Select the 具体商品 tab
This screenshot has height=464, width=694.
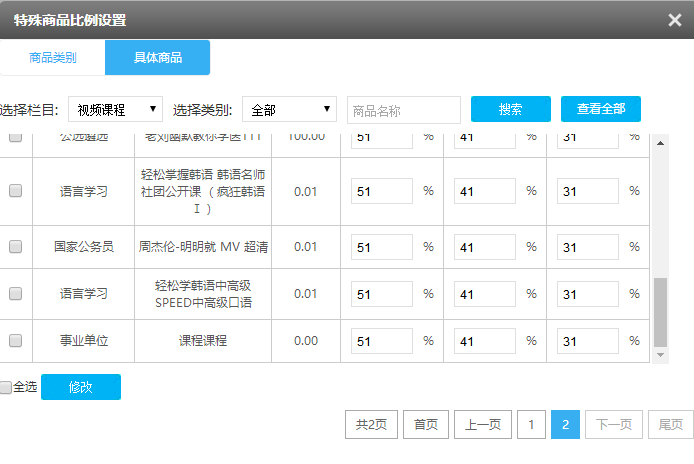click(157, 58)
